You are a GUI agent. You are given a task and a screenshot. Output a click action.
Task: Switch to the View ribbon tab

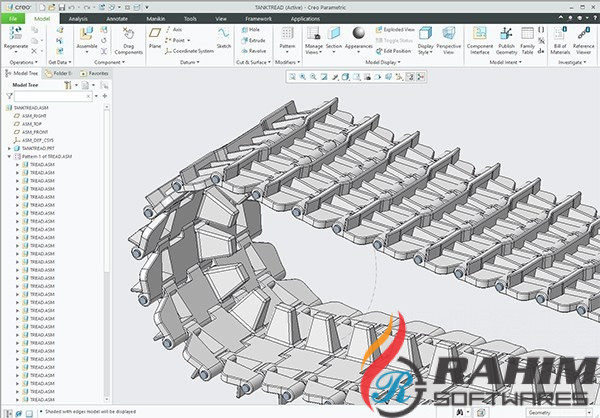(x=221, y=19)
